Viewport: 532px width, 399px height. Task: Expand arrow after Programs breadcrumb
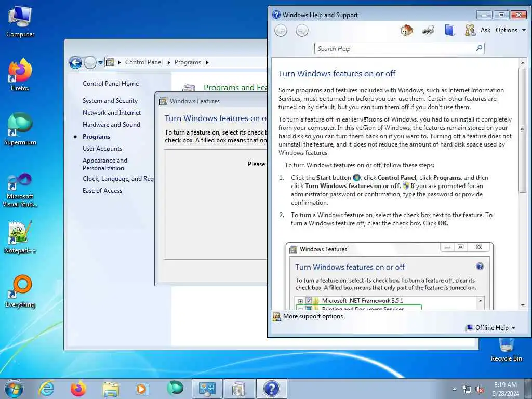207,62
